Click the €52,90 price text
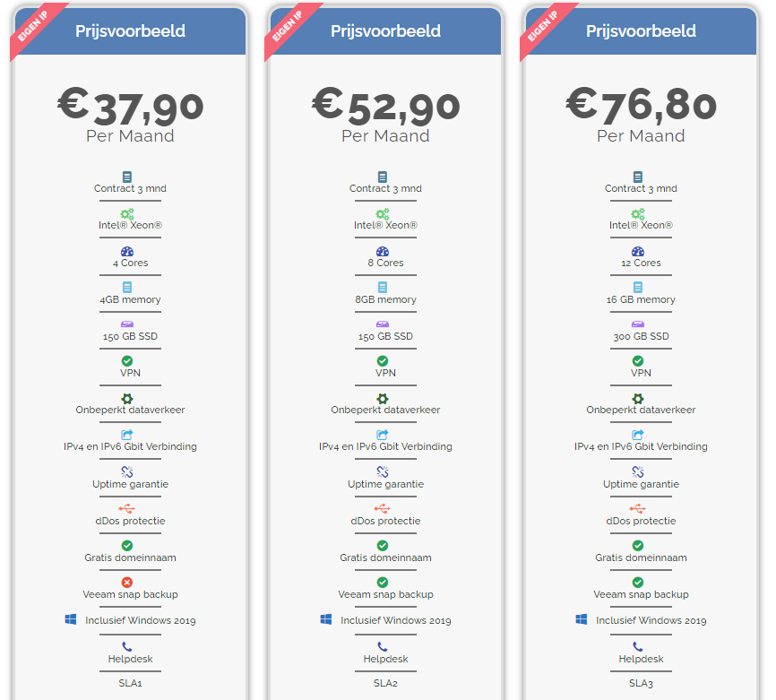The image size is (776, 700). click(x=385, y=106)
